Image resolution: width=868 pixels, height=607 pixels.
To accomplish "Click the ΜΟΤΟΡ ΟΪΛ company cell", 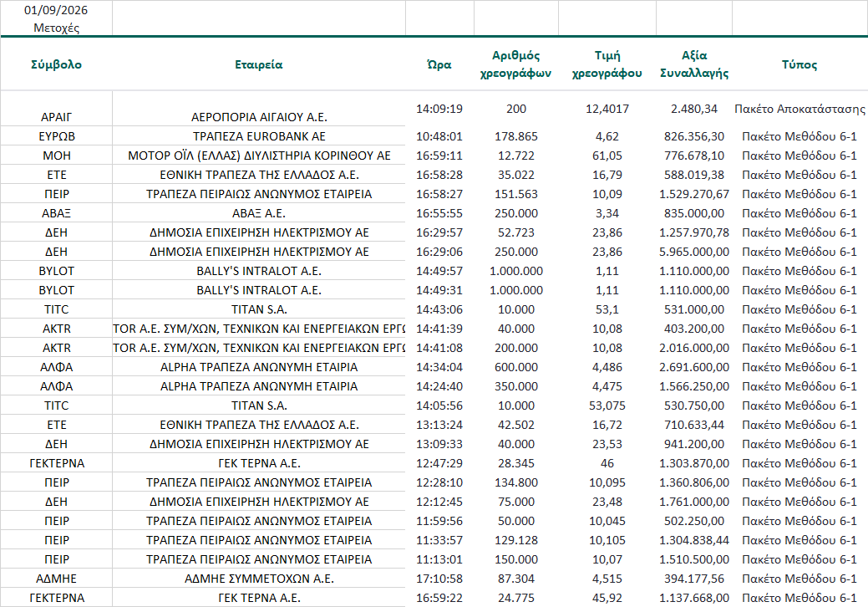I will tap(259, 156).
